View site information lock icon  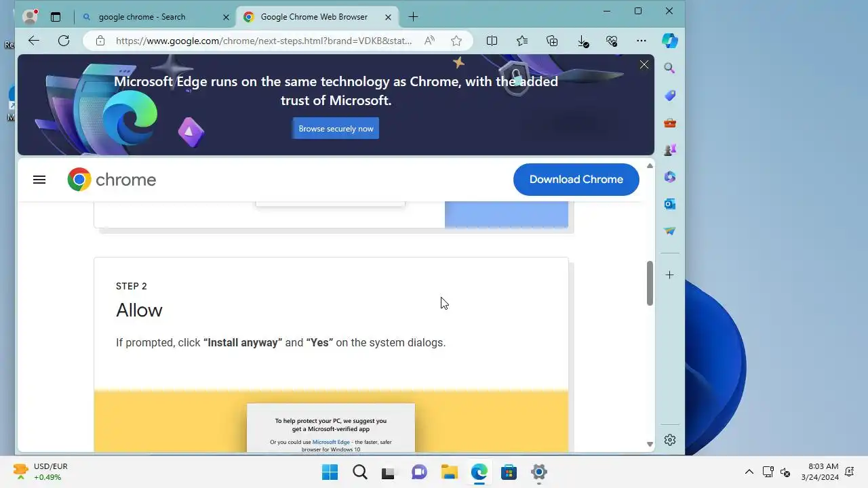(x=100, y=41)
